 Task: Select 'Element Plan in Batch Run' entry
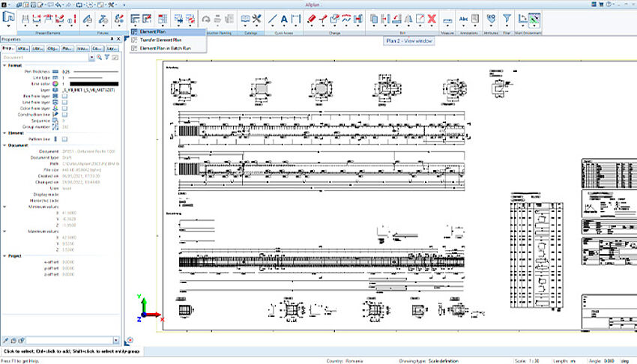click(164, 48)
